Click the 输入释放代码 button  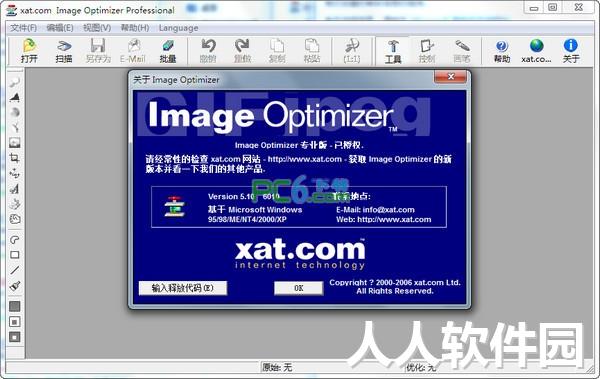183,288
